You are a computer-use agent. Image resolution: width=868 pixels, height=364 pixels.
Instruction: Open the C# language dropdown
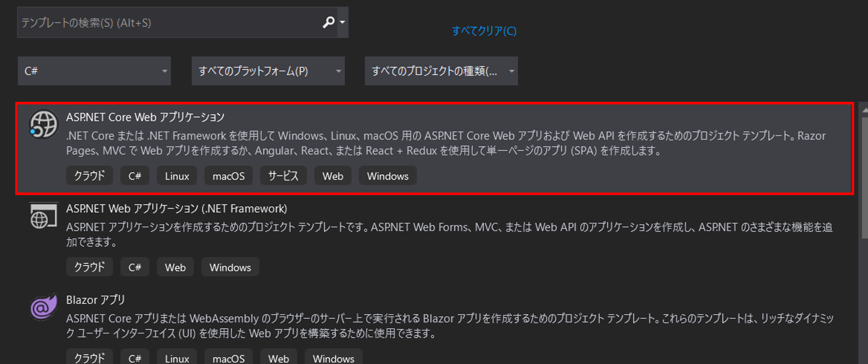94,71
